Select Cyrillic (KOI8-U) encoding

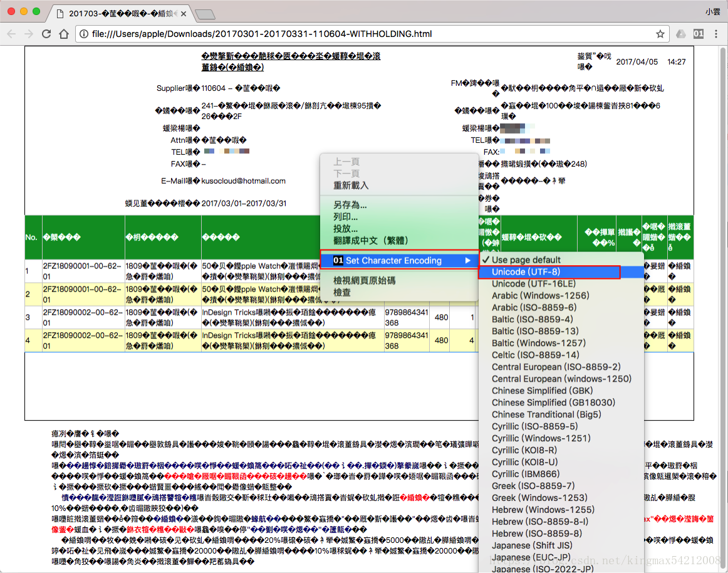(x=561, y=462)
